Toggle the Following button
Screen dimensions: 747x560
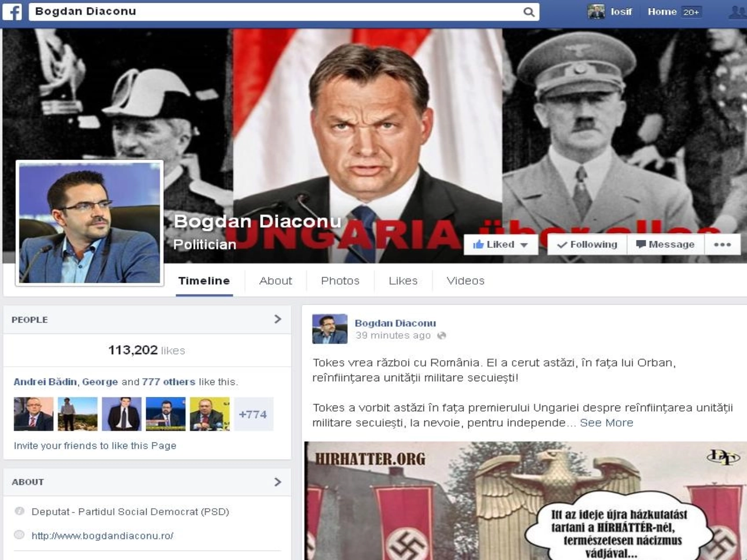point(587,245)
